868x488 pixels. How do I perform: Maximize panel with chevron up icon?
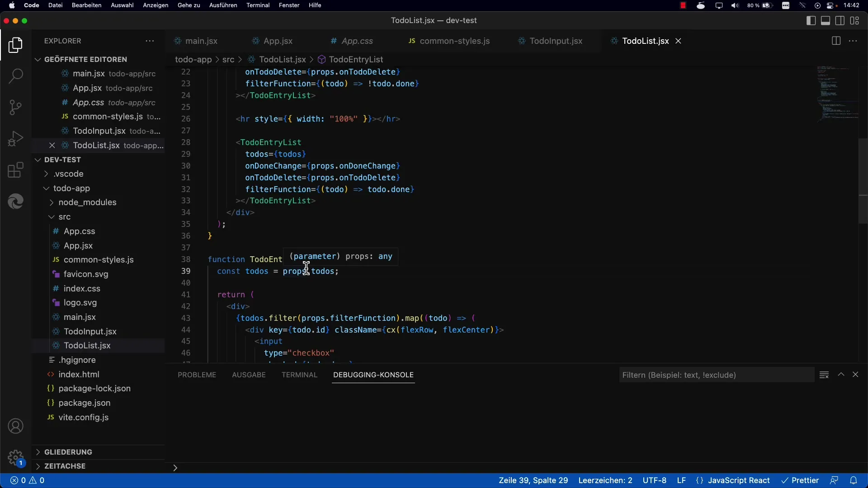(841, 375)
